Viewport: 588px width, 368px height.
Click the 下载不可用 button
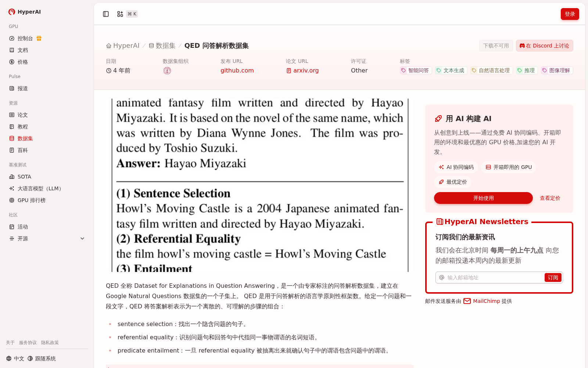click(x=496, y=46)
